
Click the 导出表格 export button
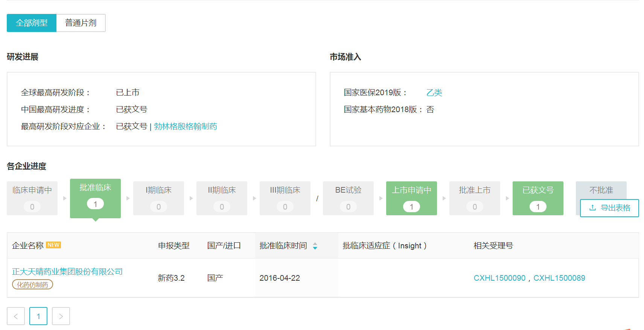pos(609,208)
